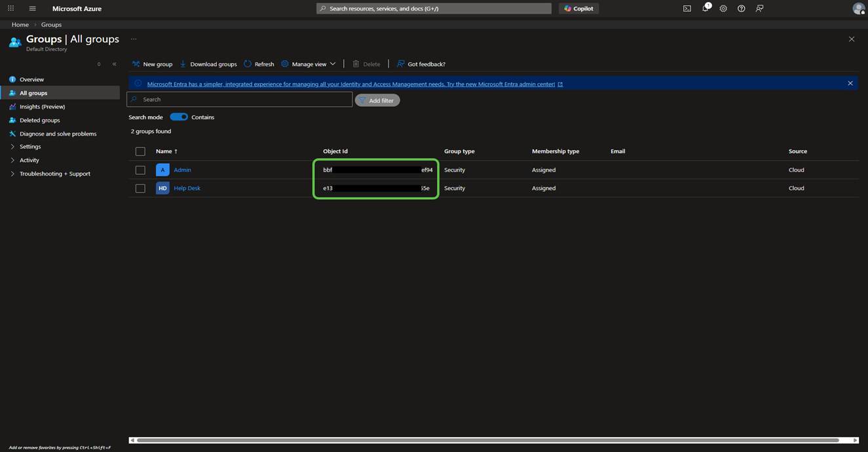Expand the Activity section
The height and width of the screenshot is (452, 868).
click(x=29, y=160)
